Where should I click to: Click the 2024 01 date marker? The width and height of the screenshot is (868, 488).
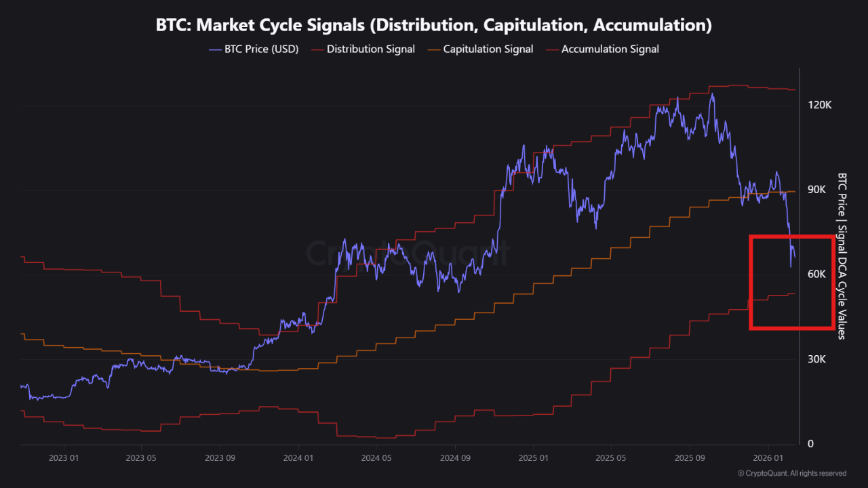click(299, 457)
